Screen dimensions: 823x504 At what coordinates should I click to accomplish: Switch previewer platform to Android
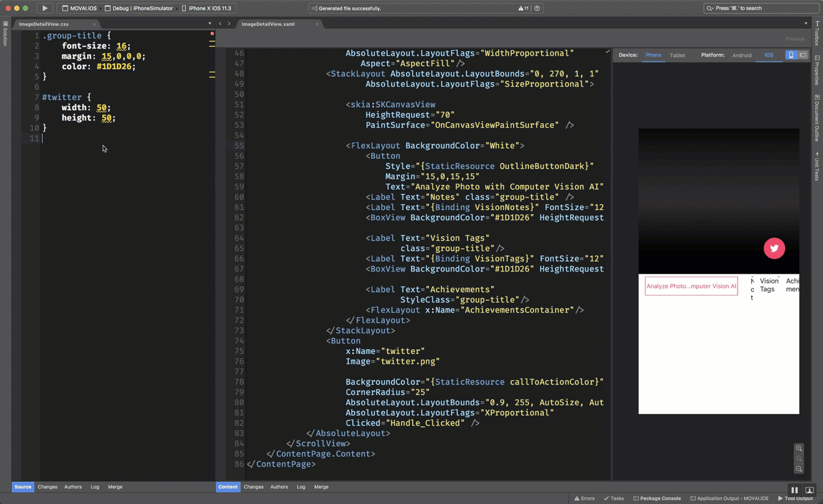pos(742,55)
